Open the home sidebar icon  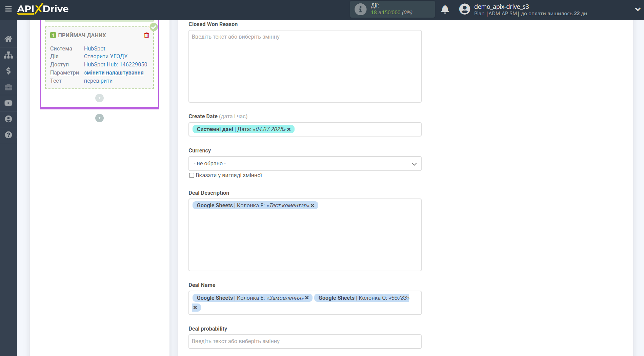pyautogui.click(x=8, y=39)
